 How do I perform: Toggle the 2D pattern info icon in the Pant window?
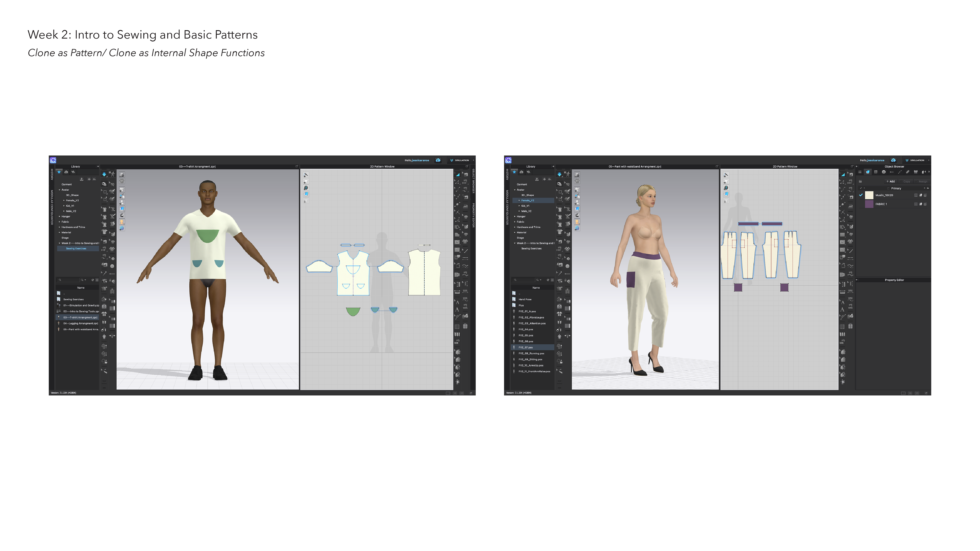pyautogui.click(x=726, y=187)
